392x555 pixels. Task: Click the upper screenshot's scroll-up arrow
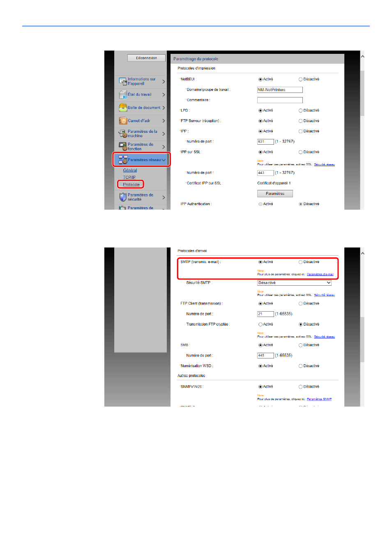tap(362, 56)
